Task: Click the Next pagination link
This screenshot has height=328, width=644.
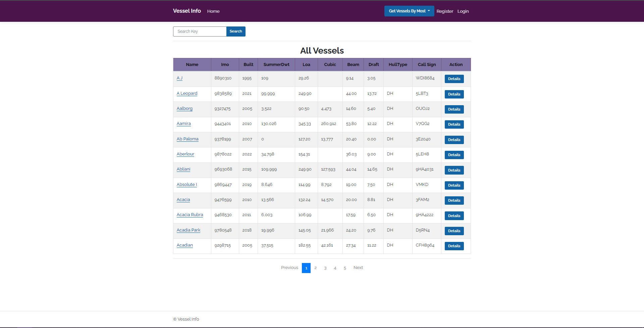Action: point(358,268)
